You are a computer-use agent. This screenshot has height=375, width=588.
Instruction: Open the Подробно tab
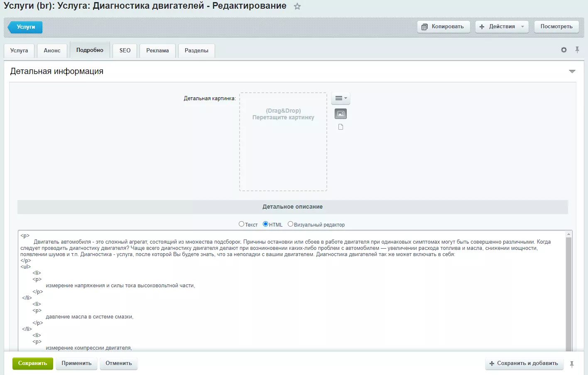coord(90,50)
